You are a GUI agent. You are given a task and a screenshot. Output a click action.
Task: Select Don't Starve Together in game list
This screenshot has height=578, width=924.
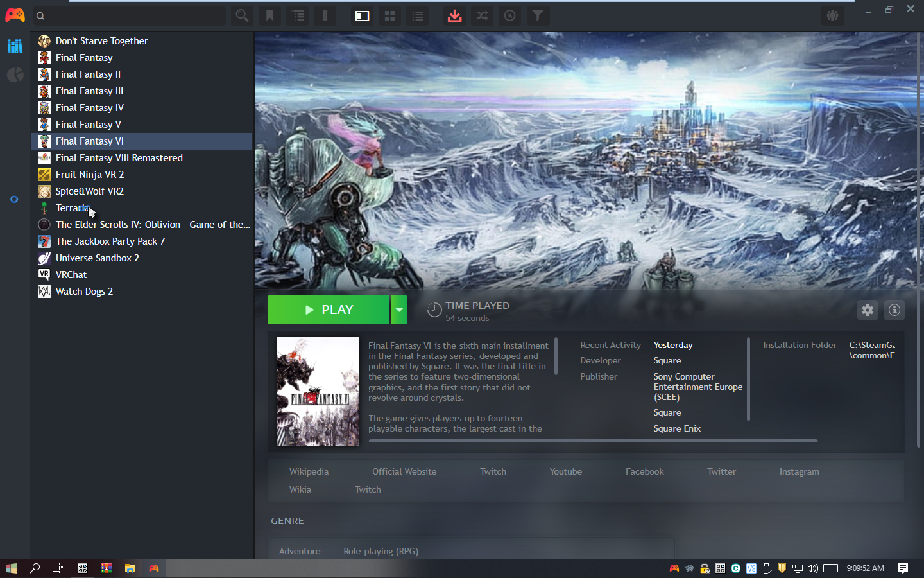coord(142,41)
